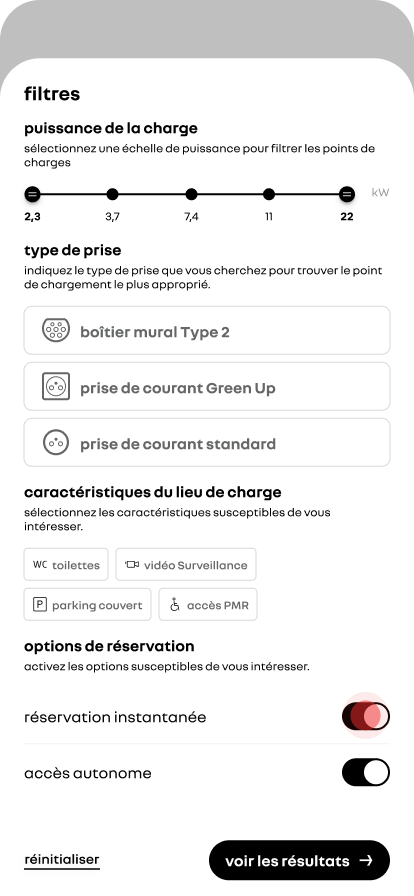The image size is (414, 896).
Task: Click the 7,4 kW point on slider
Action: [x=192, y=194]
